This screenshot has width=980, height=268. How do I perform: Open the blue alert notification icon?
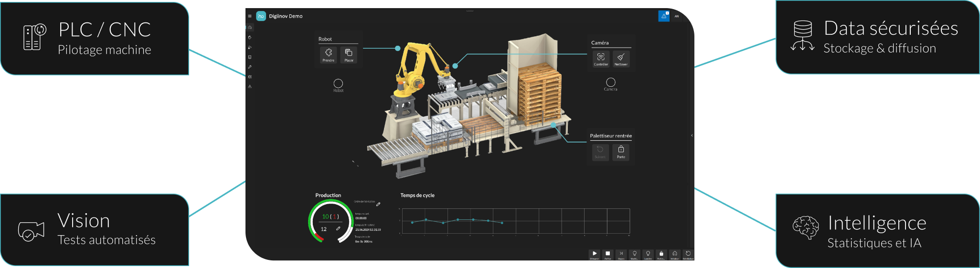click(x=664, y=16)
